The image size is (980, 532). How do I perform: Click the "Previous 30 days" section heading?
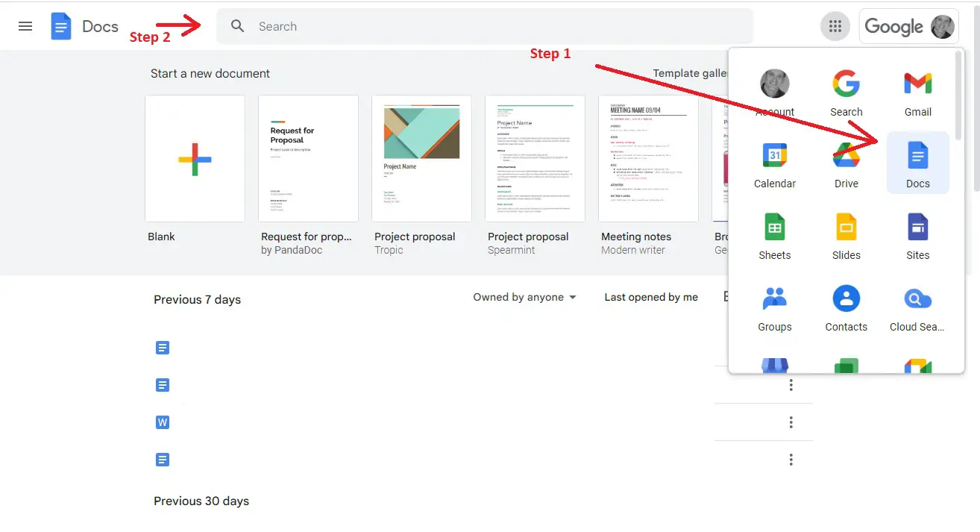tap(201, 501)
